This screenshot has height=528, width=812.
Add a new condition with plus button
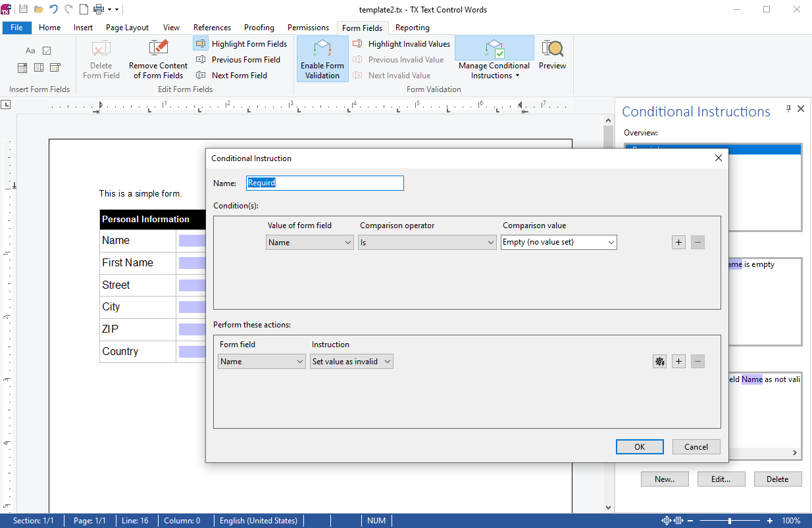click(678, 242)
